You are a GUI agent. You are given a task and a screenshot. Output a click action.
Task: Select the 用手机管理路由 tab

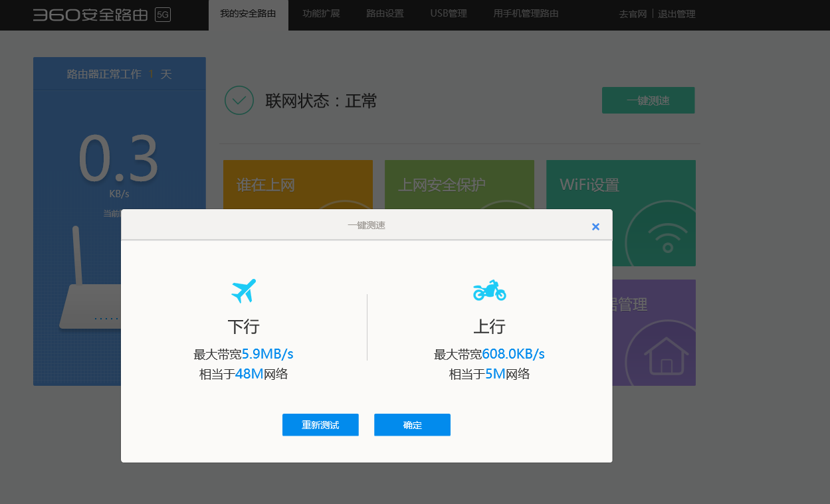pos(526,14)
